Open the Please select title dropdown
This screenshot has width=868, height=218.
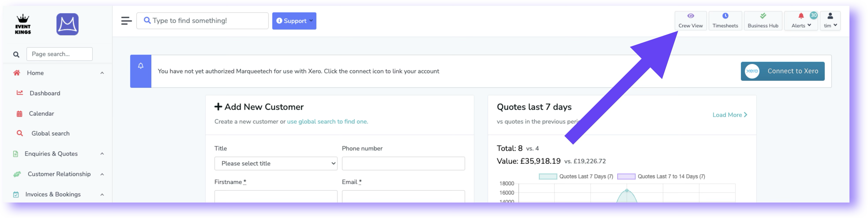[276, 163]
